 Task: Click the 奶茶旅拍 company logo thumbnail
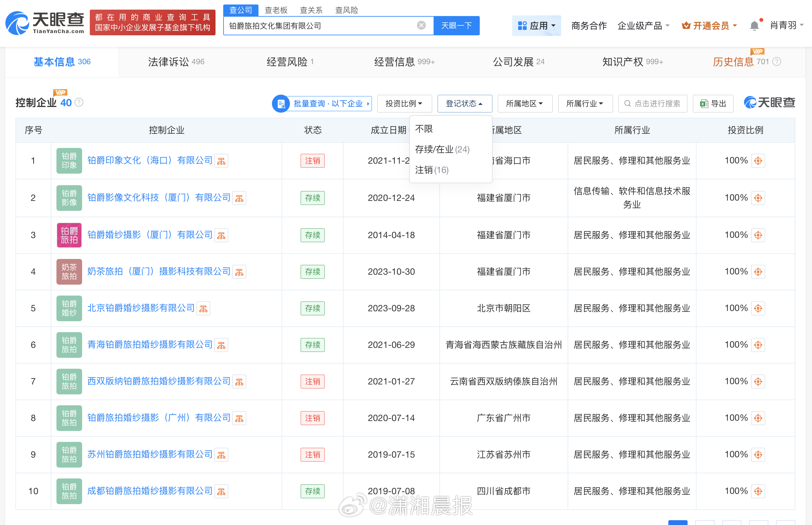coord(69,272)
